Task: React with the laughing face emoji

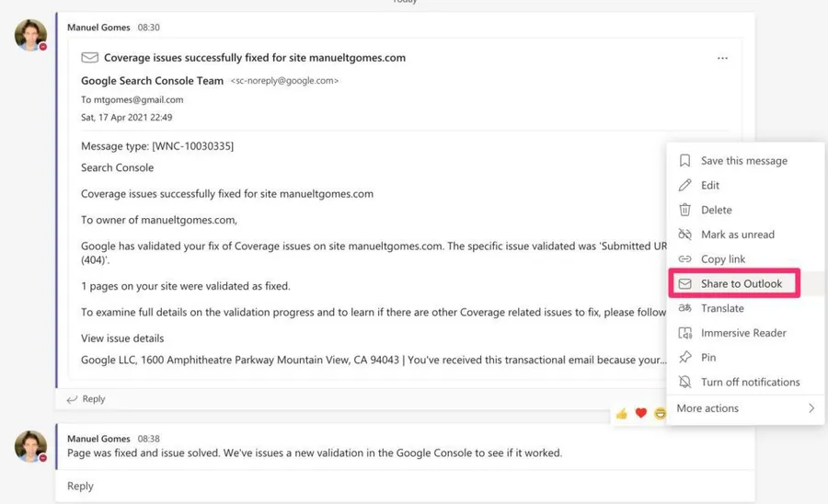Action: pos(660,414)
